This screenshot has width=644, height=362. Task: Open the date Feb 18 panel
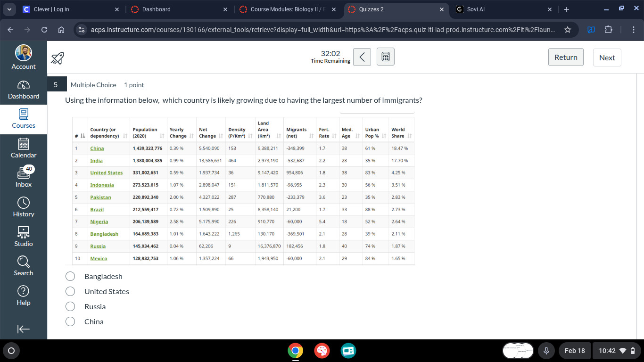[575, 351]
